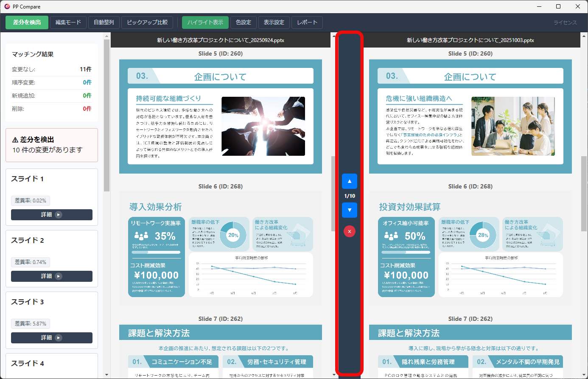Viewport: 588px width, 379px height.
Task: Click the ライセンス link
Action: click(x=565, y=22)
